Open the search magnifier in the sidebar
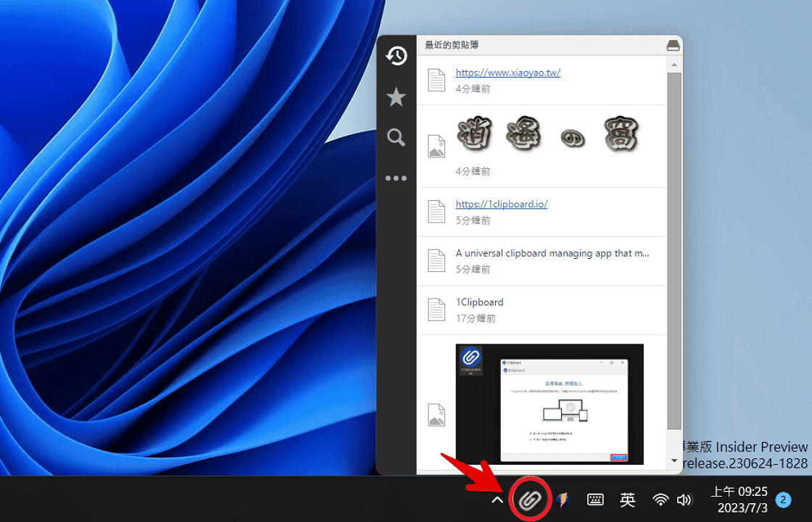The width and height of the screenshot is (812, 522). point(396,137)
